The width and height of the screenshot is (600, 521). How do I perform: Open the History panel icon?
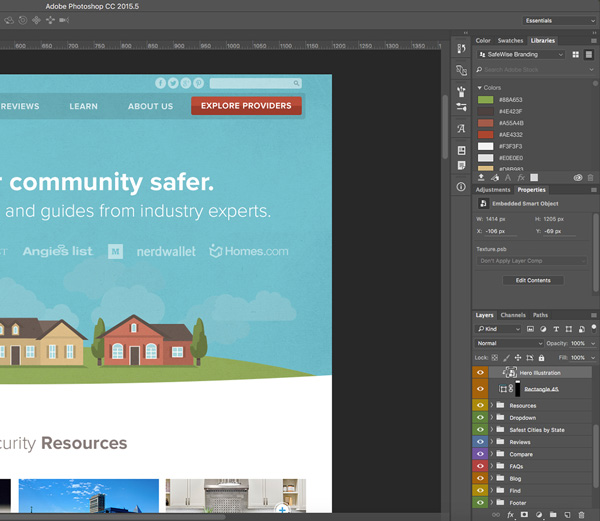click(461, 49)
